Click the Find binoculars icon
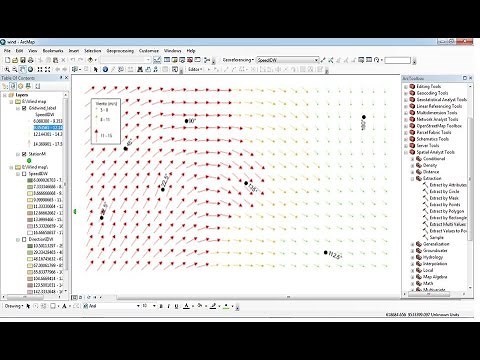This screenshot has height=360, width=480. point(140,69)
